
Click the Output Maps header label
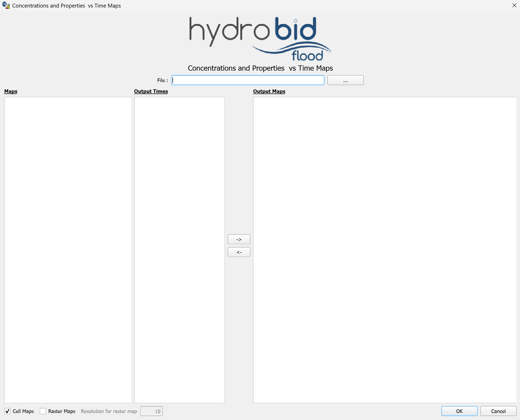[269, 91]
